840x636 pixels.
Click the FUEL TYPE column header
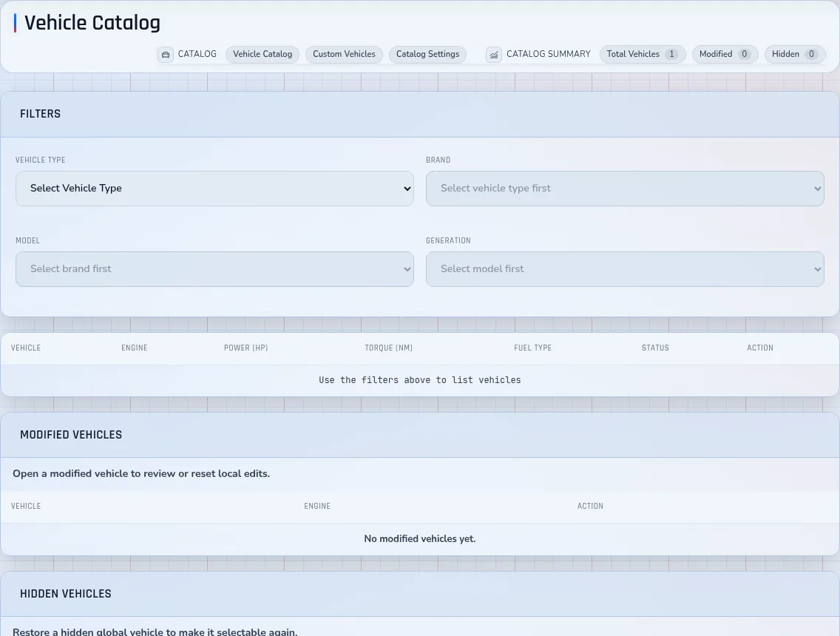[532, 348]
